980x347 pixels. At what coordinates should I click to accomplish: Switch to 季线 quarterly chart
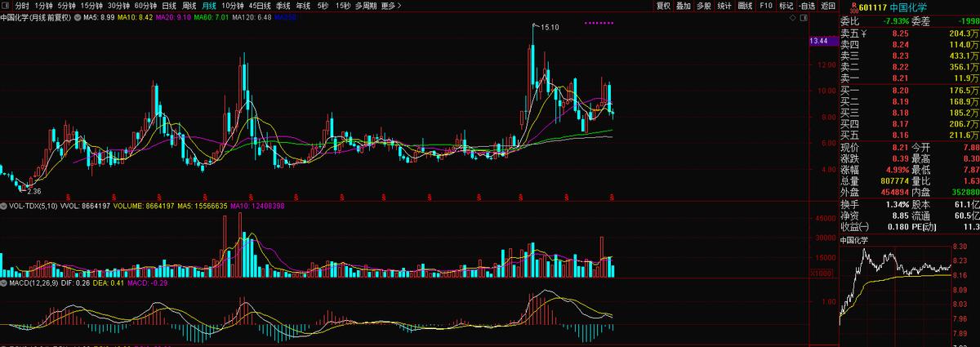(x=283, y=5)
